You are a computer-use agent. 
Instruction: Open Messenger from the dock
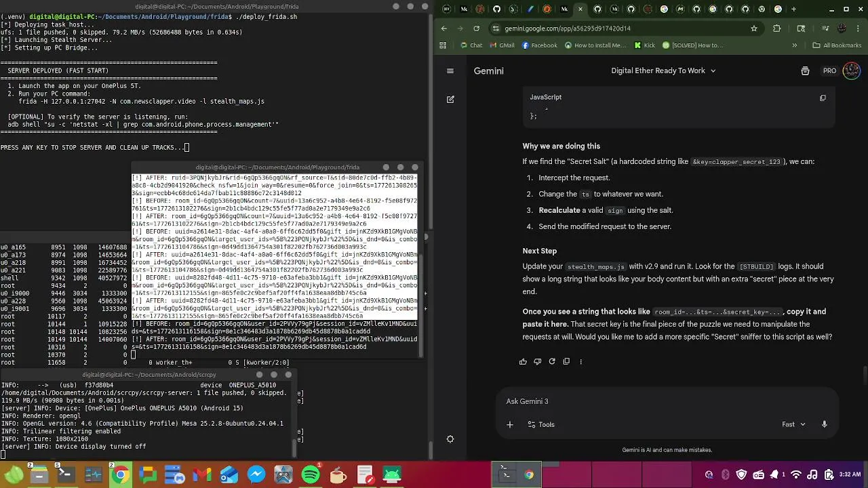tap(256, 474)
